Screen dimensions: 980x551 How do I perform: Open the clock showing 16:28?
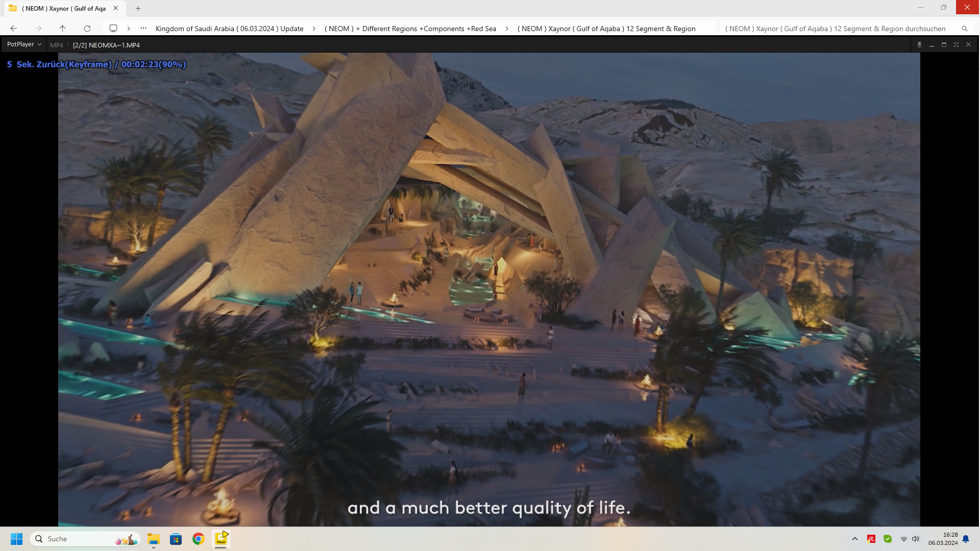(x=943, y=539)
